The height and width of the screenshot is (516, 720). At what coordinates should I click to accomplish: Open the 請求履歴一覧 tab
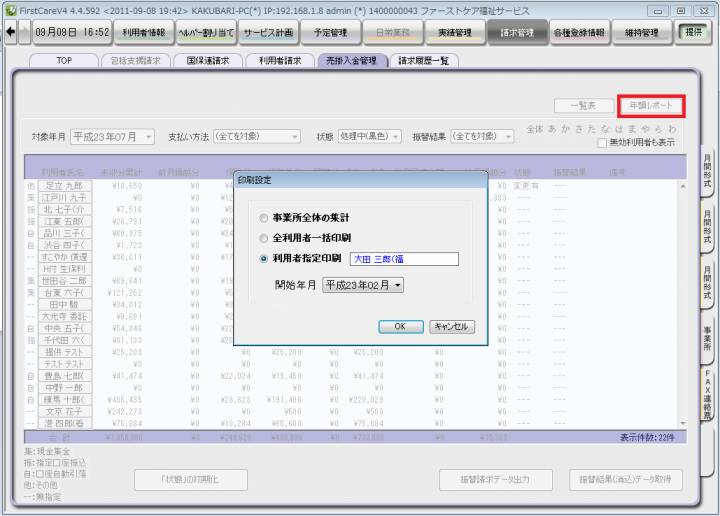click(x=423, y=61)
